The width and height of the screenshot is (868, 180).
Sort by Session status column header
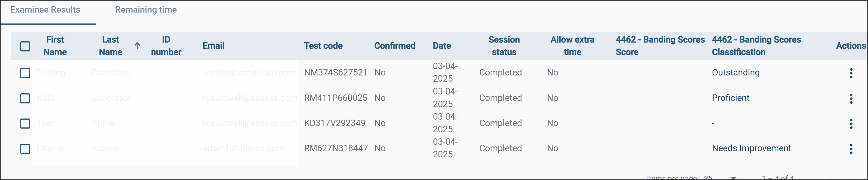coord(504,46)
